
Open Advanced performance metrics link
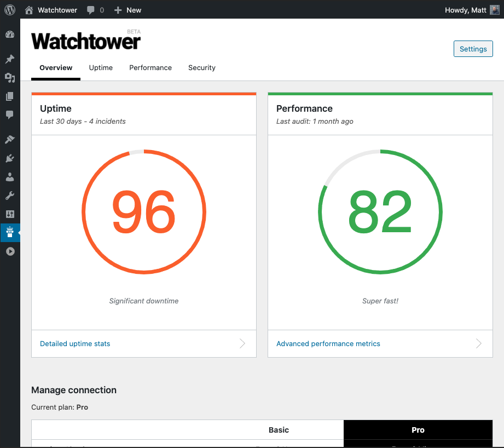click(328, 343)
